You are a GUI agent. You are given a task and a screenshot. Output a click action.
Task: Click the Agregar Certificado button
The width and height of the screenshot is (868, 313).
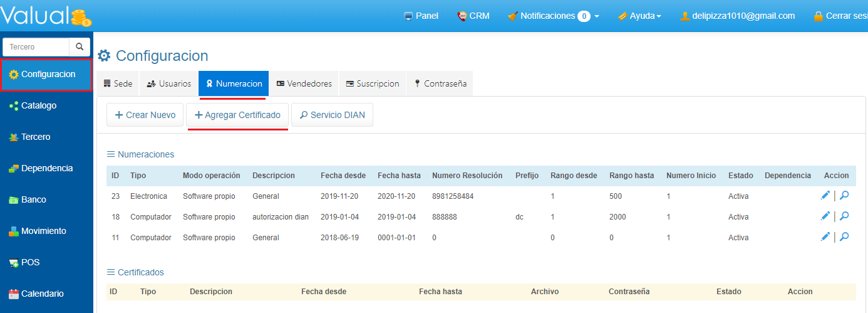237,115
